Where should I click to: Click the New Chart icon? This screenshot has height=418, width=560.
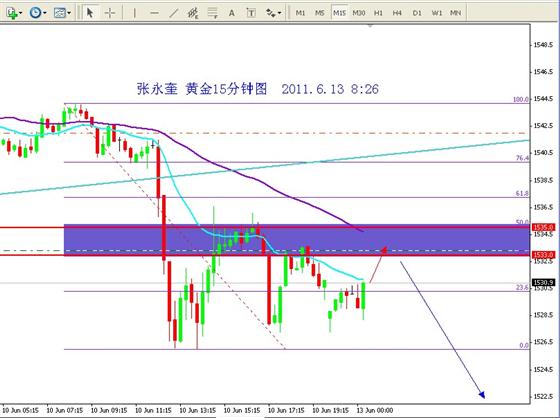tap(12, 13)
